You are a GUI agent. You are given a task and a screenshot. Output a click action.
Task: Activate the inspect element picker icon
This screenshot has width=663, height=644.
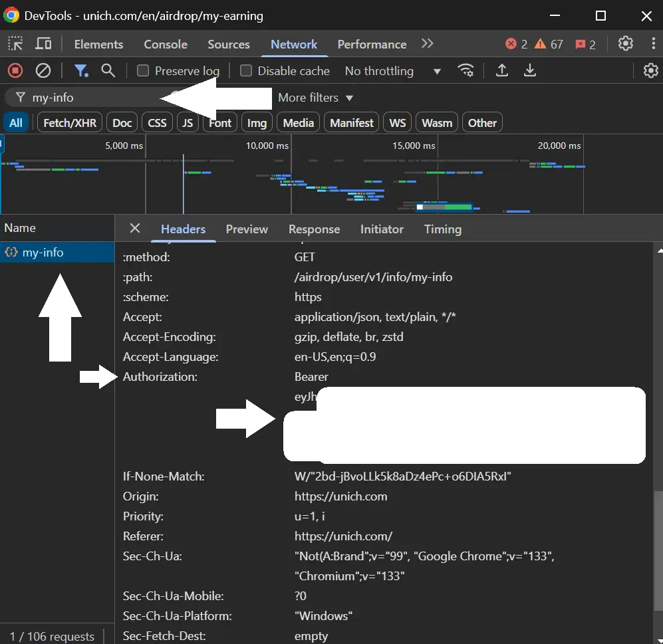click(x=15, y=43)
